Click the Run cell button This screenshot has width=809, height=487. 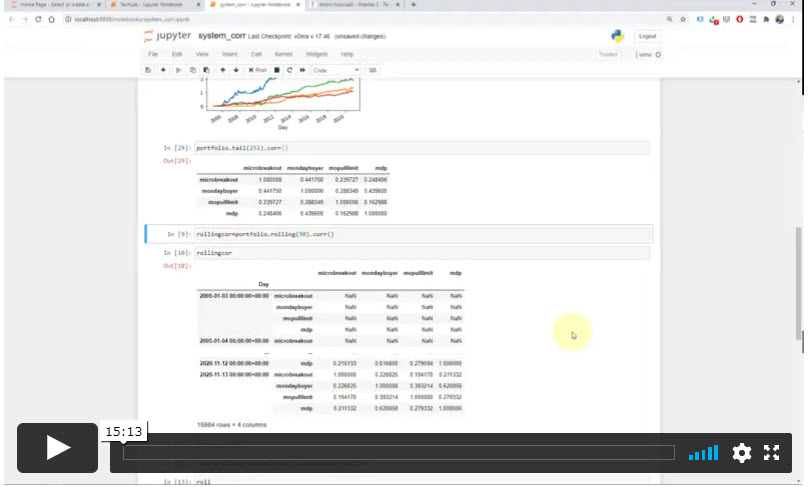pyautogui.click(x=258, y=70)
